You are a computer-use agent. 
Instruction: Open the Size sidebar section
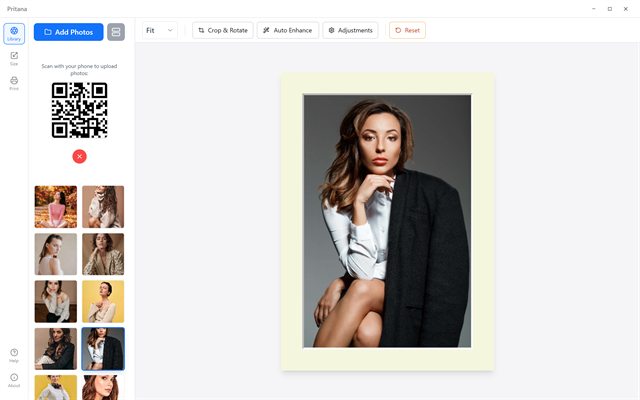pyautogui.click(x=14, y=58)
